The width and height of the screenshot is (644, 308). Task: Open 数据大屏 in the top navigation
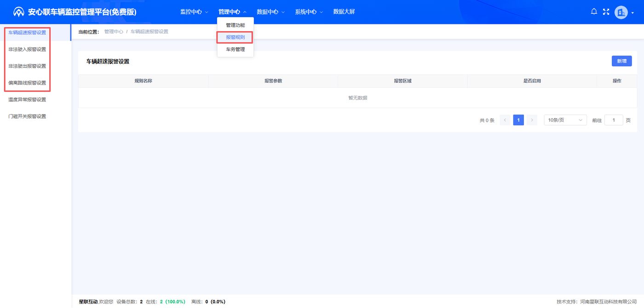pos(344,12)
